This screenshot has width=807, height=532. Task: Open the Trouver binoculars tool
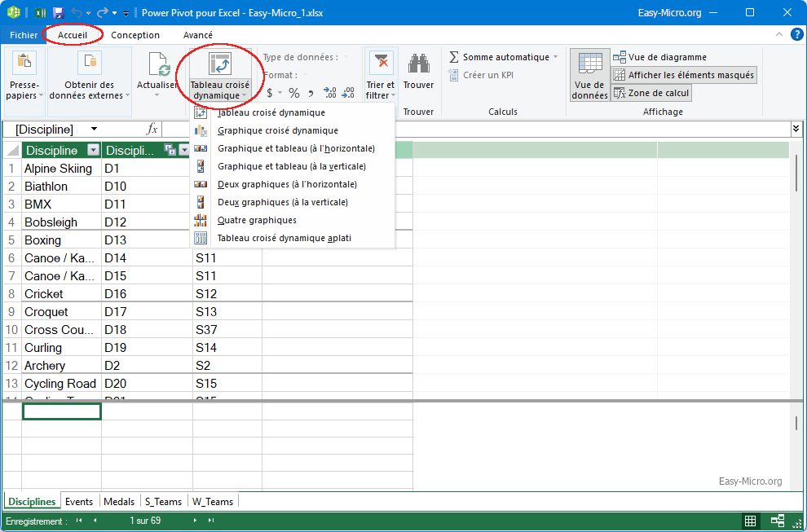pyautogui.click(x=418, y=64)
